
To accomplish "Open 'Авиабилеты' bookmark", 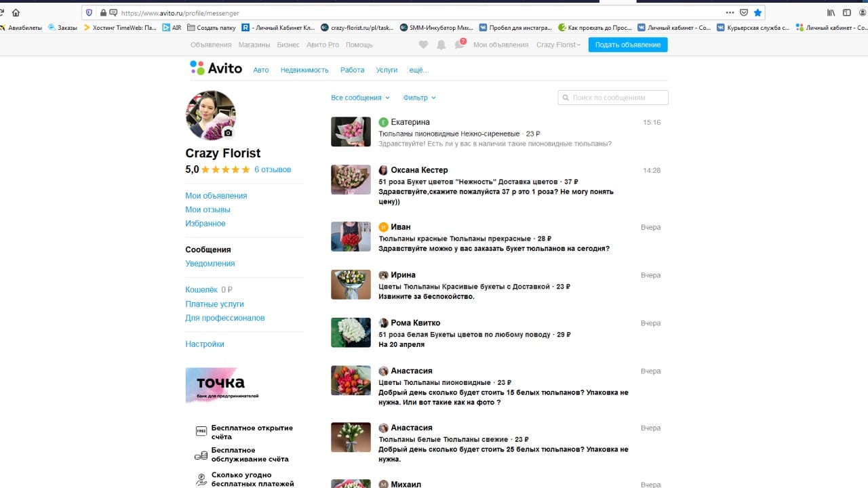I will click(x=21, y=28).
